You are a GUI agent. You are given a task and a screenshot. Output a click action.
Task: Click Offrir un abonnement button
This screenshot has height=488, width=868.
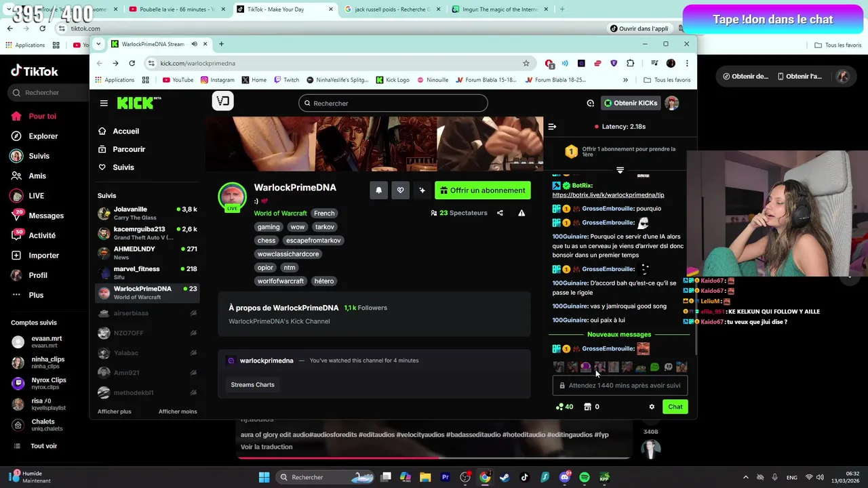(483, 190)
